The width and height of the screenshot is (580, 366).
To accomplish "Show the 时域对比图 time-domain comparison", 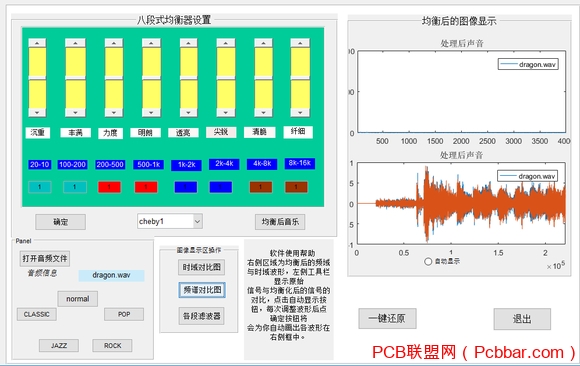I will [202, 267].
